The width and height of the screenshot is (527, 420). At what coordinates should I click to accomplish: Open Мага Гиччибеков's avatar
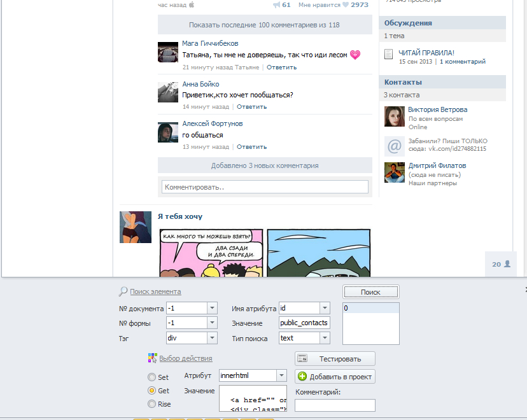pos(168,52)
